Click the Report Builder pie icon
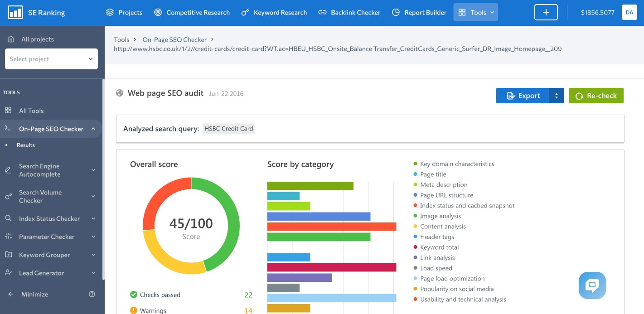This screenshot has height=314, width=644. point(396,12)
